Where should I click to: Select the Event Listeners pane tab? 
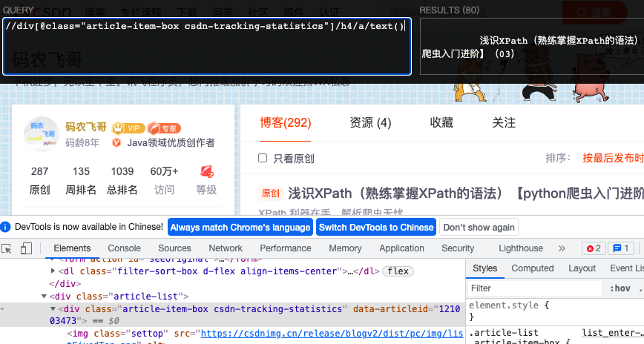point(627,268)
